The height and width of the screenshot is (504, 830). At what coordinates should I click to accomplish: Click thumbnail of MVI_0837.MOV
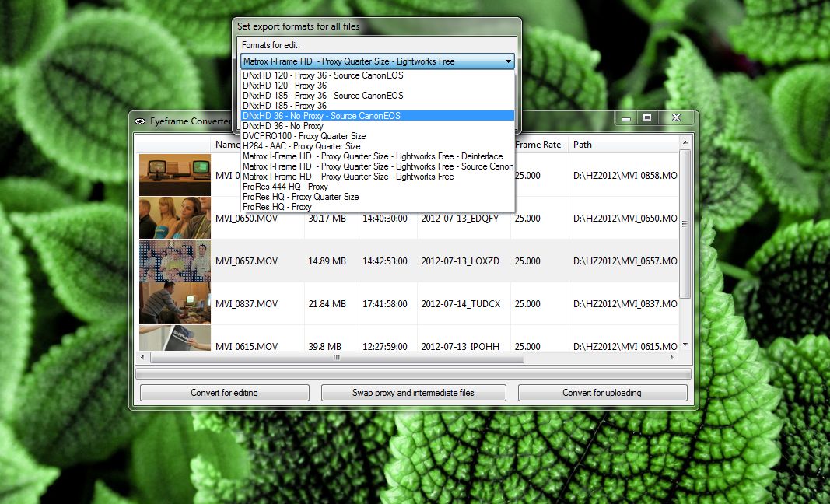(175, 303)
